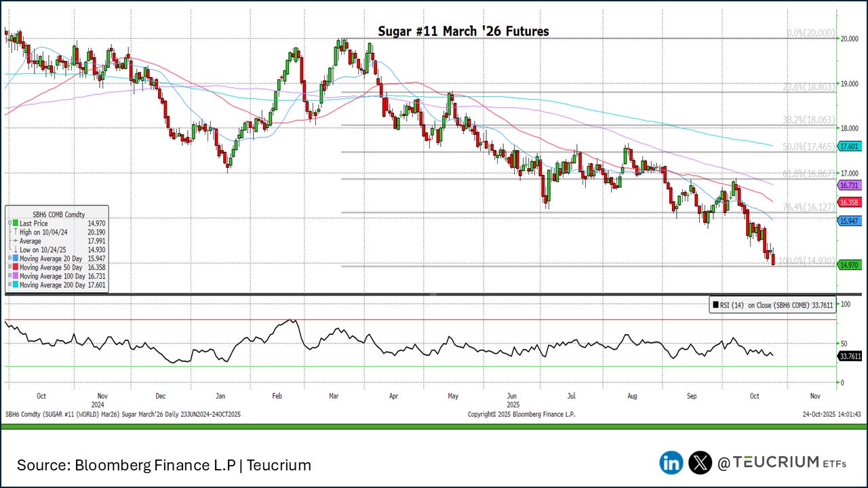Expand the Moving Average 50 Day legend entry
Screen dimensions: 868x488
(9, 268)
